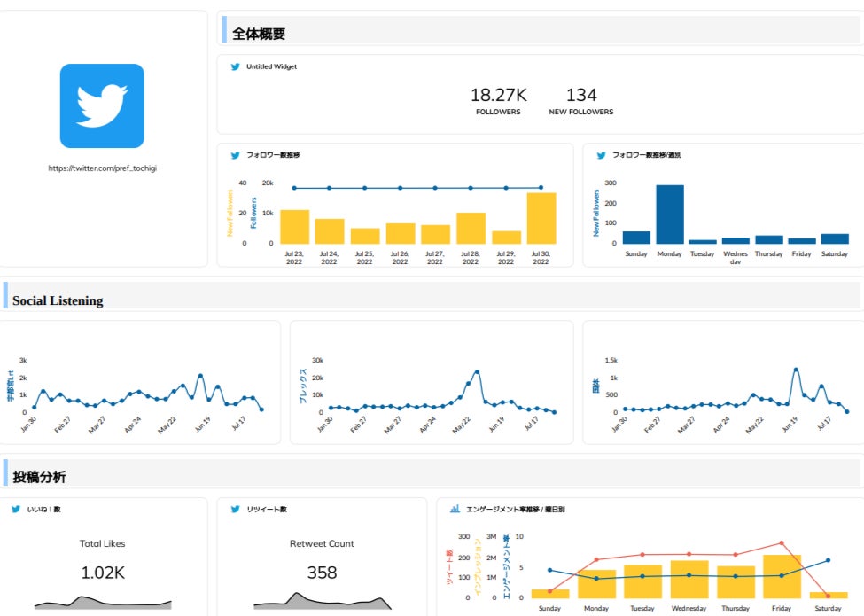Image resolution: width=864 pixels, height=616 pixels.
Task: Click the Saturday bar in weekly followers chart
Action: pyautogui.click(x=835, y=238)
